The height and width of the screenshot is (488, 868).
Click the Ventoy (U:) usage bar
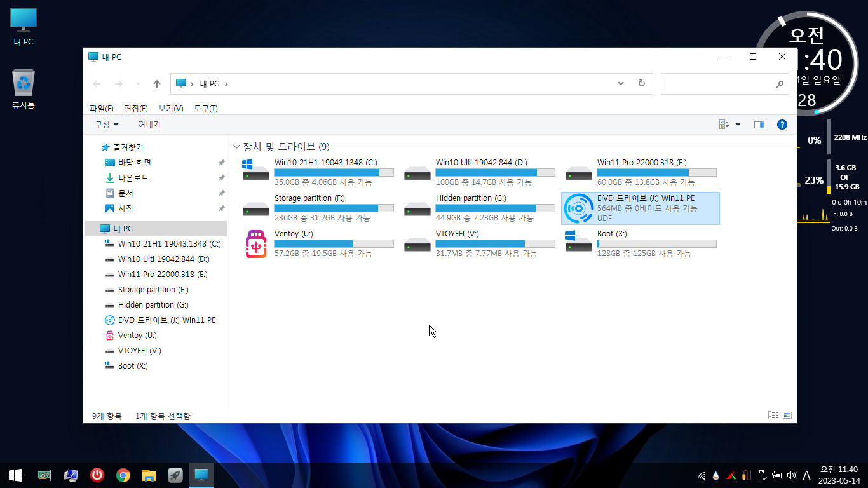click(x=334, y=243)
